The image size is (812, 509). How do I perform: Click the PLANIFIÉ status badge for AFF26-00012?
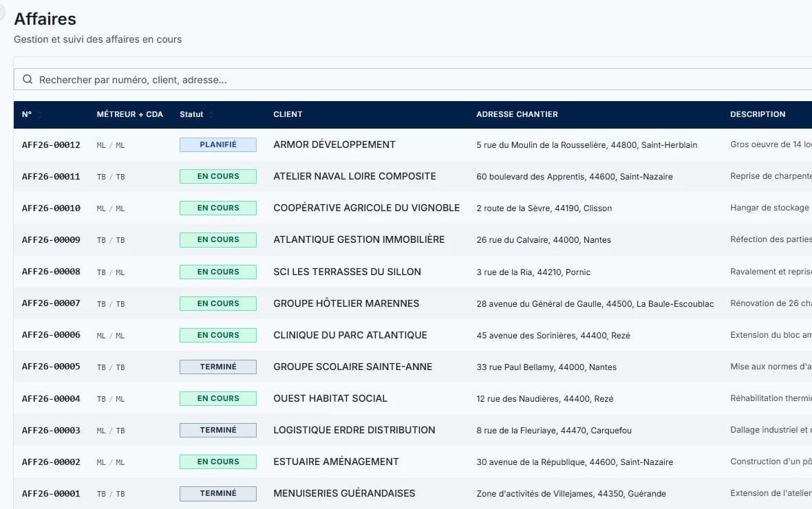click(x=218, y=144)
